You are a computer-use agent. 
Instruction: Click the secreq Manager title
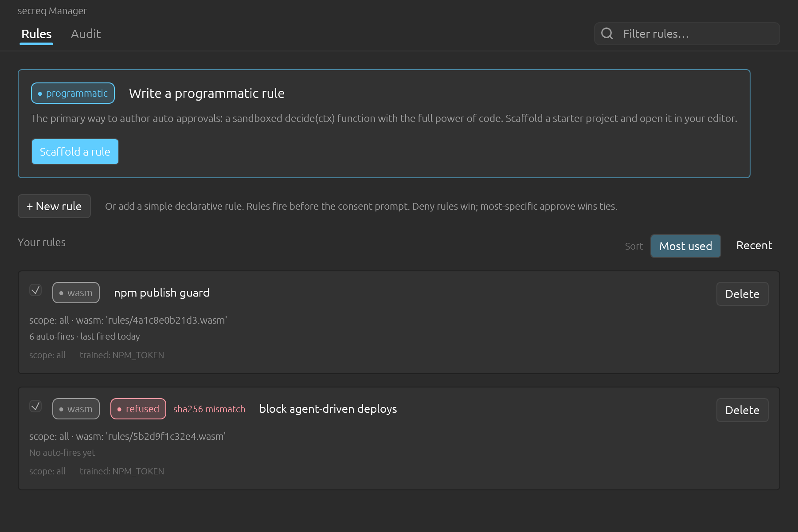[52, 11]
